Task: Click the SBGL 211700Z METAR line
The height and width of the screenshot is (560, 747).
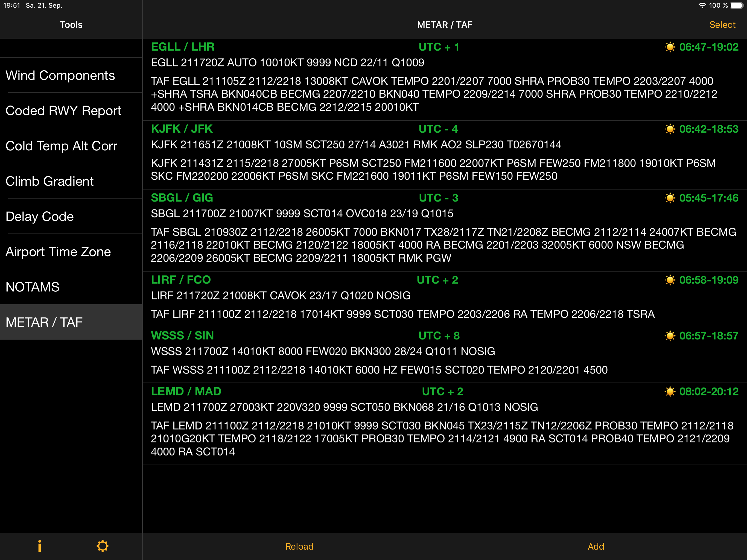Action: point(302,214)
